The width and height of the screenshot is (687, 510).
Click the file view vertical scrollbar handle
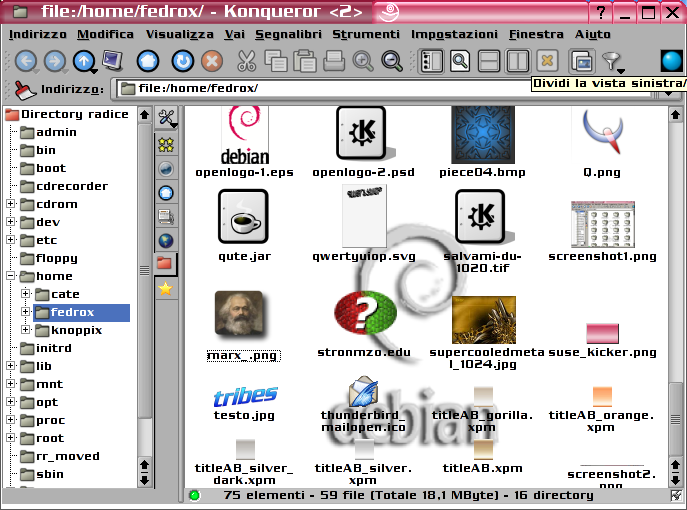tap(675, 420)
